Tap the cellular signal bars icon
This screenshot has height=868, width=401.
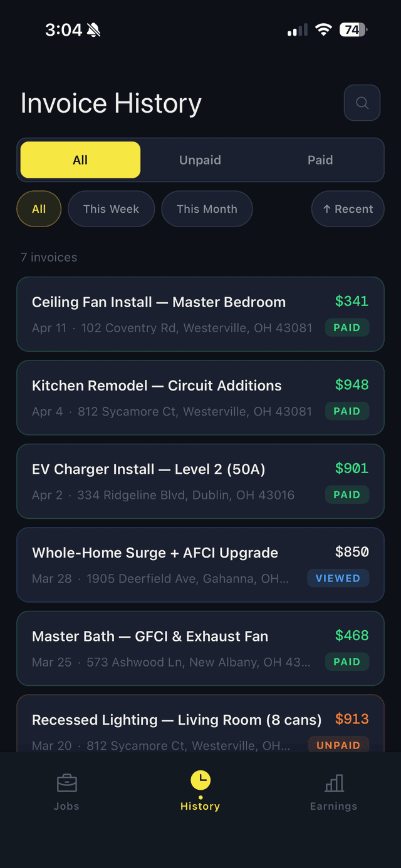coord(298,29)
